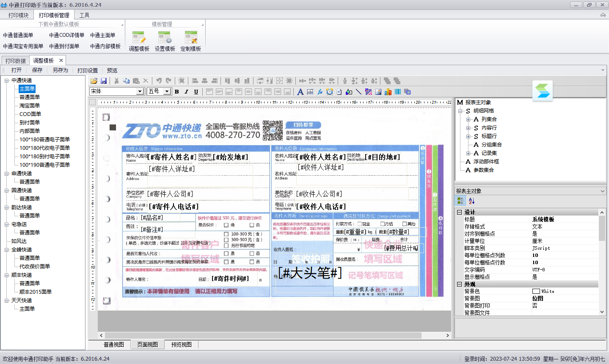Expand the 列集合 node
Screen dimensions: 609x364
(x=468, y=119)
